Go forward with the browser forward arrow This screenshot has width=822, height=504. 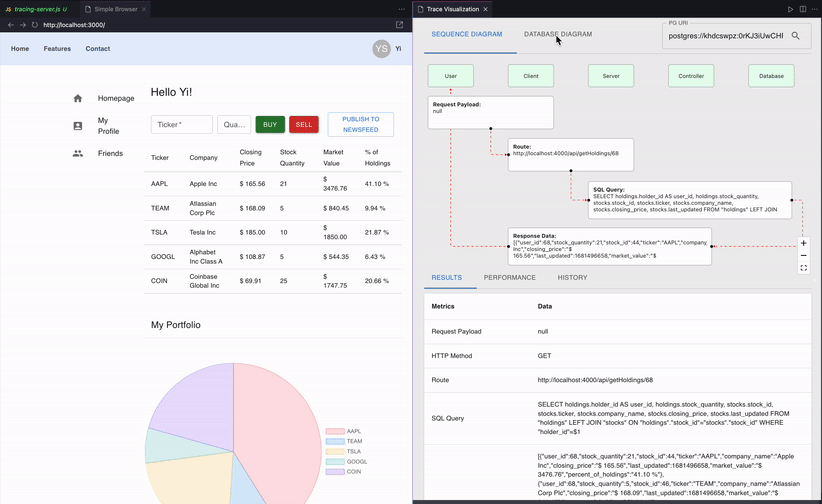click(23, 25)
